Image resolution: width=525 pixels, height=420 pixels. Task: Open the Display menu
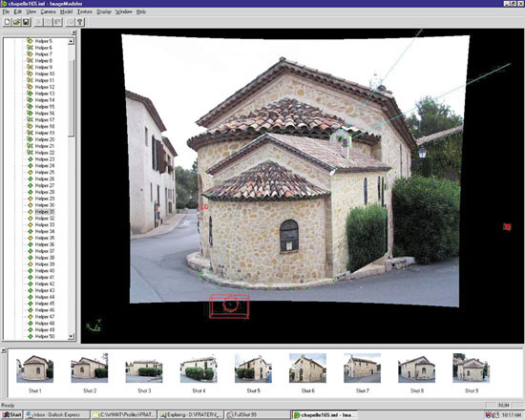pos(104,11)
